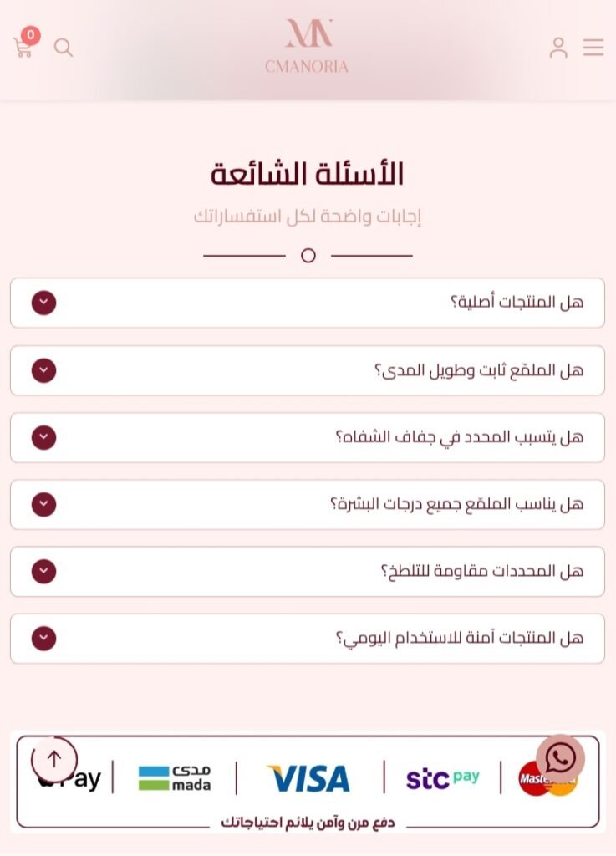This screenshot has width=616, height=856.
Task: Open question هل المنتجات آمنة للاستخدام اليومي؟
Action: click(x=459, y=639)
